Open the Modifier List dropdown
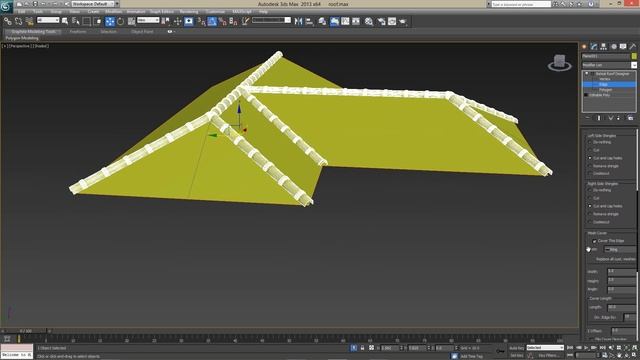The height and width of the screenshot is (360, 640). tap(609, 65)
